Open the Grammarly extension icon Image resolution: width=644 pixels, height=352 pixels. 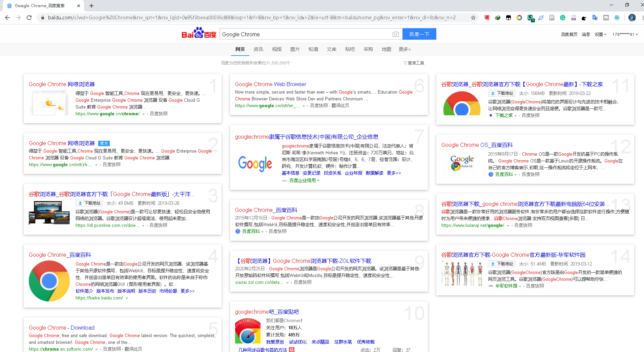coord(563,18)
